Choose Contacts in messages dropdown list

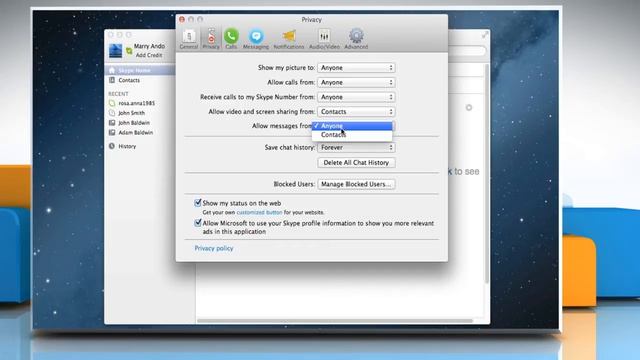click(x=352, y=135)
